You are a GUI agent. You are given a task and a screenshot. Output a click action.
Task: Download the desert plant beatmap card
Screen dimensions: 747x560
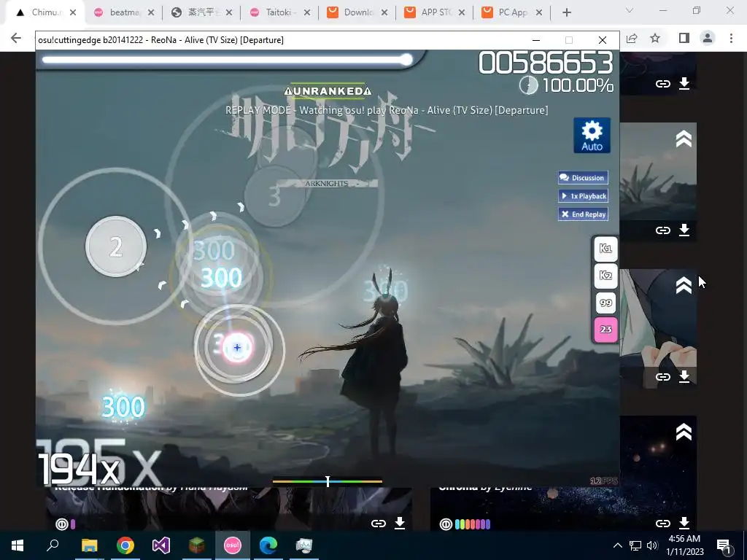point(684,230)
